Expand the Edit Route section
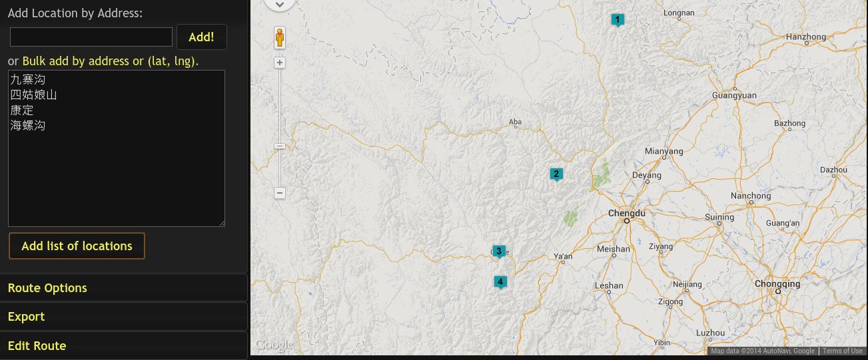868x360 pixels. (x=124, y=345)
